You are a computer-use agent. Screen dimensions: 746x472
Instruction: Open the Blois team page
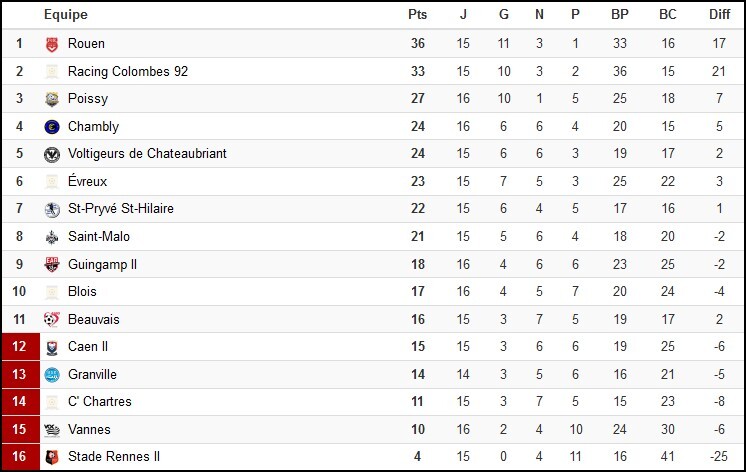(82, 292)
